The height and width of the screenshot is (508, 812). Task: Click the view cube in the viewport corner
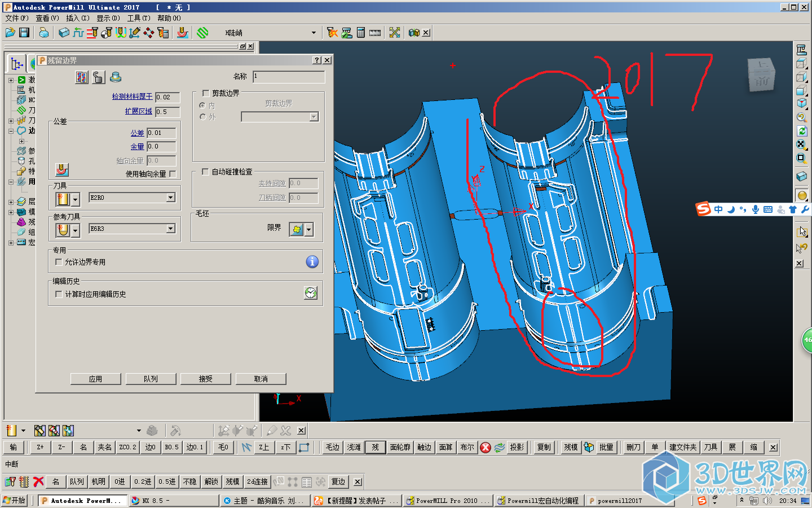tap(761, 75)
